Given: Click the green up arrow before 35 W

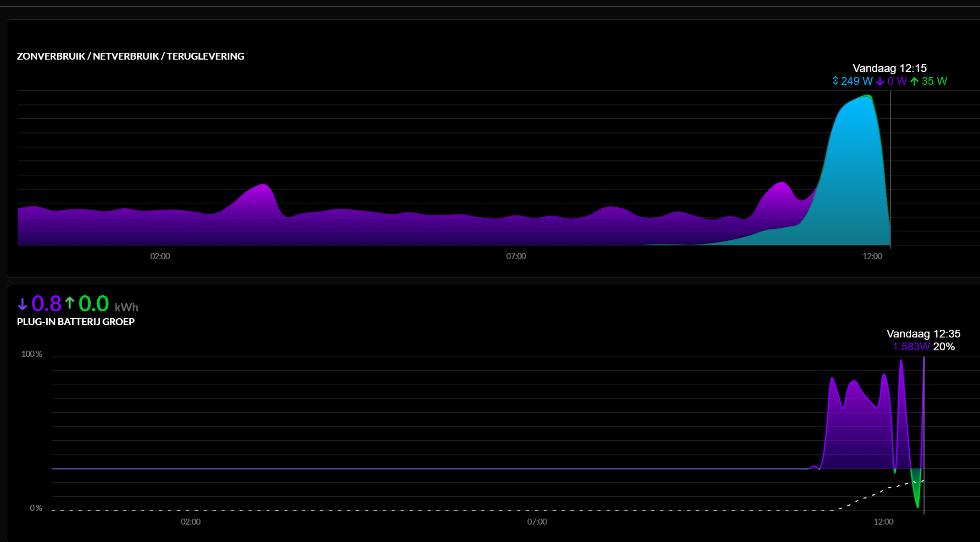Looking at the screenshot, I should 914,82.
